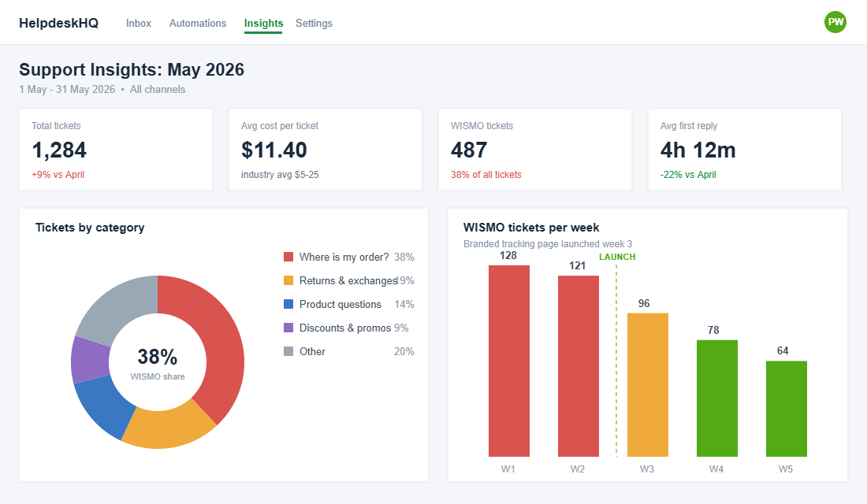Click the 'Support Insights: May 2026' title
Screen dimensions: 867x504
(x=132, y=69)
